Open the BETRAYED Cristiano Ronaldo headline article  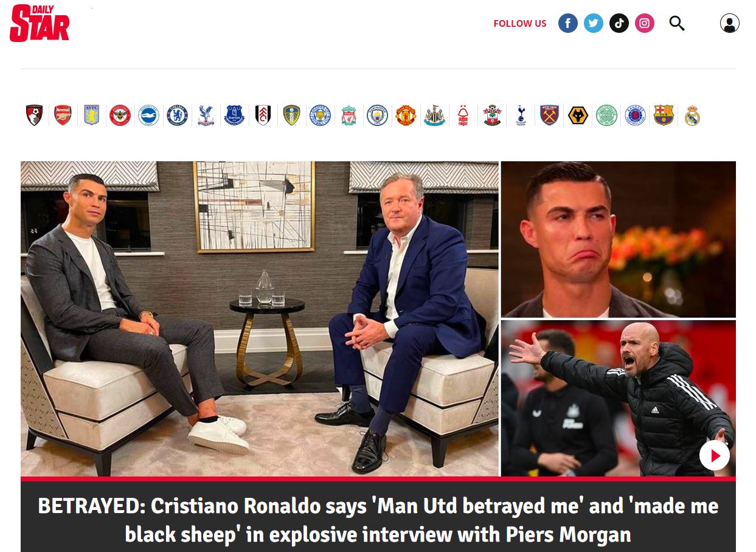coord(378,520)
